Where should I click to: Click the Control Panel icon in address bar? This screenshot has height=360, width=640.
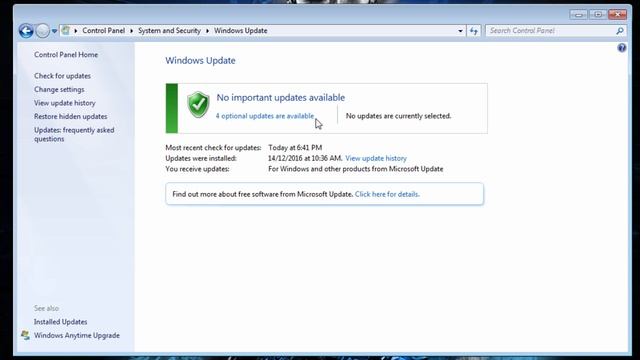[x=66, y=31]
